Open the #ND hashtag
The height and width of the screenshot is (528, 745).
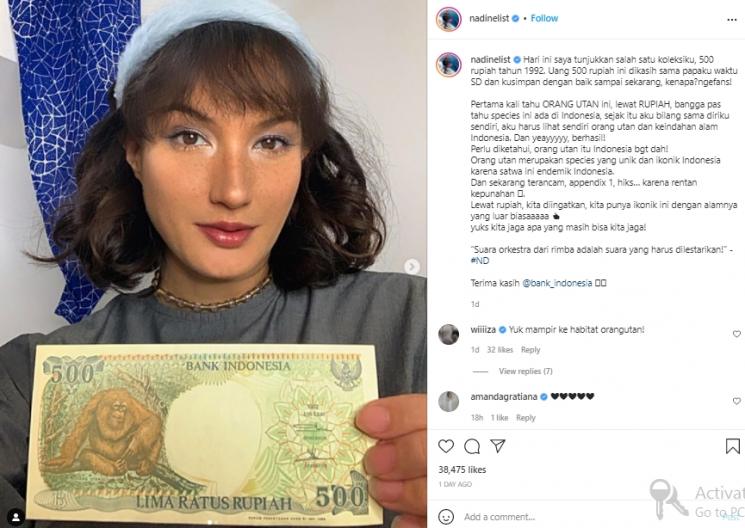pyautogui.click(x=480, y=260)
